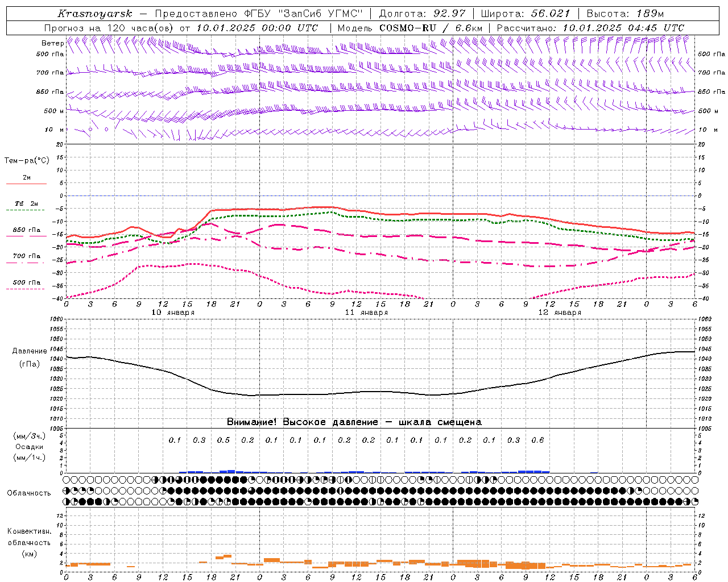This screenshot has width=728, height=582.
Task: Click the 'Высота: 189м' header field
Action: (625, 14)
